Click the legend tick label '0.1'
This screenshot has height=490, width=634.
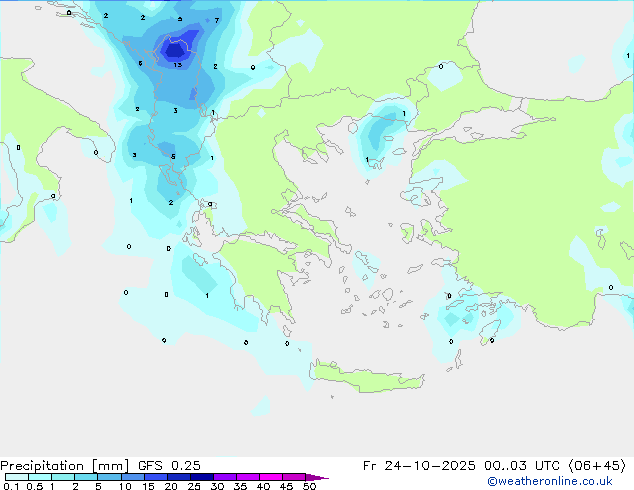(11, 486)
